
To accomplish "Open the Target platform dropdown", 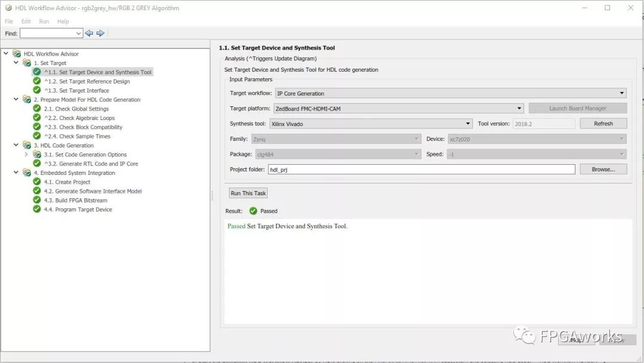I will tap(398, 109).
